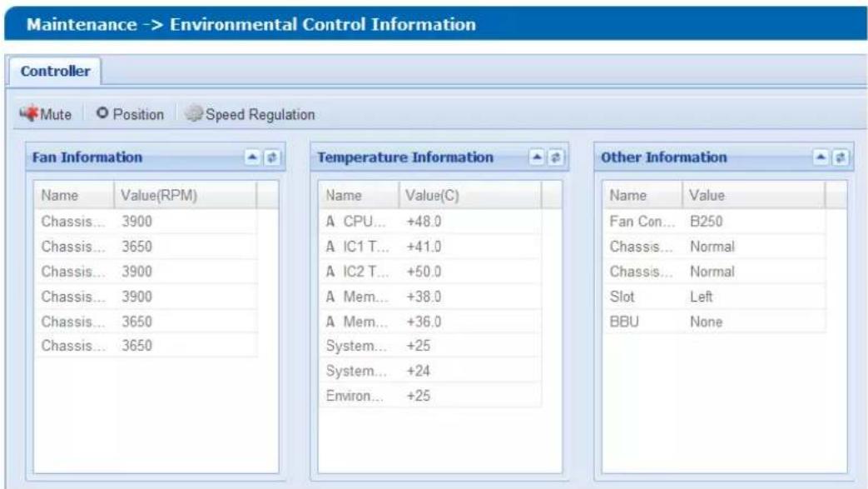Sort by Value(RPM) column header
868x489 pixels.
(x=186, y=195)
